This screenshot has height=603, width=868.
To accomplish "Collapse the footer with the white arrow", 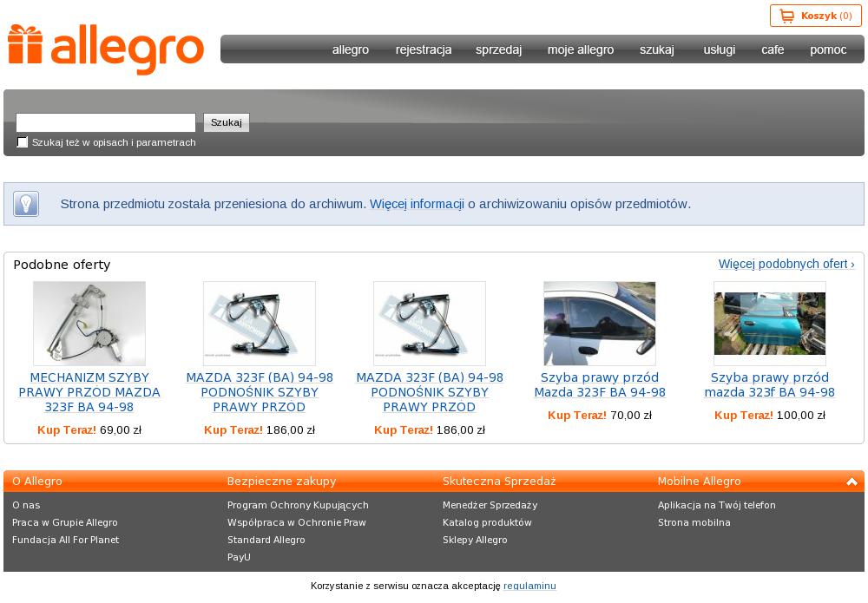I will pos(852,482).
